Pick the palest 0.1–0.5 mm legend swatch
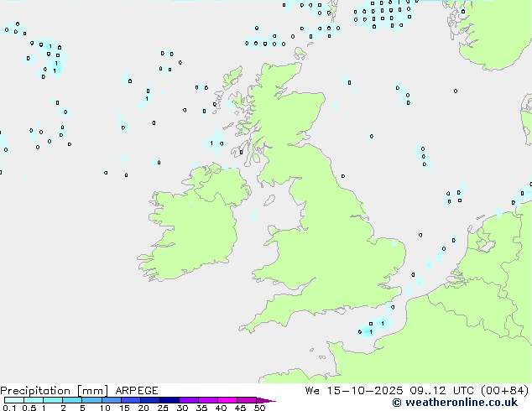 point(13,400)
